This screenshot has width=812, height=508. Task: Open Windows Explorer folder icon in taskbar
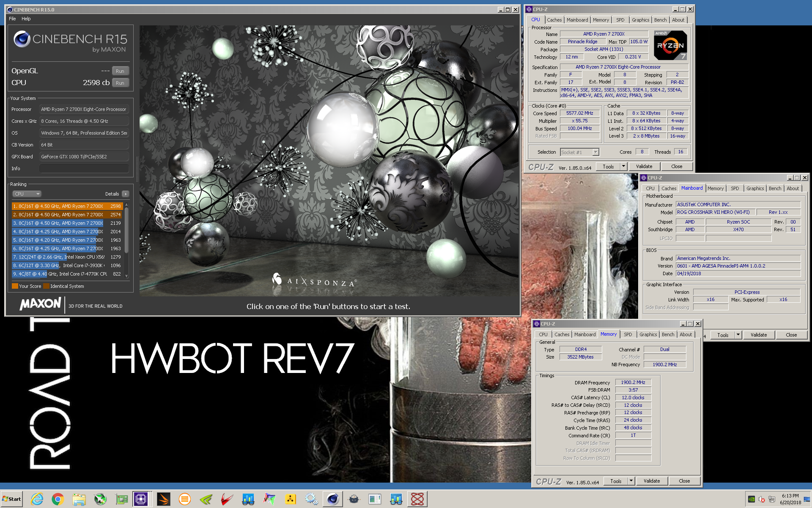pos(79,500)
